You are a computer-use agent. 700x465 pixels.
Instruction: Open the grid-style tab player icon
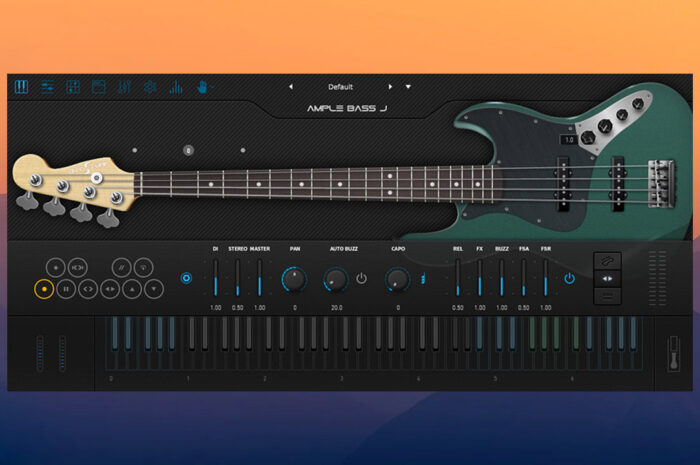point(73,87)
